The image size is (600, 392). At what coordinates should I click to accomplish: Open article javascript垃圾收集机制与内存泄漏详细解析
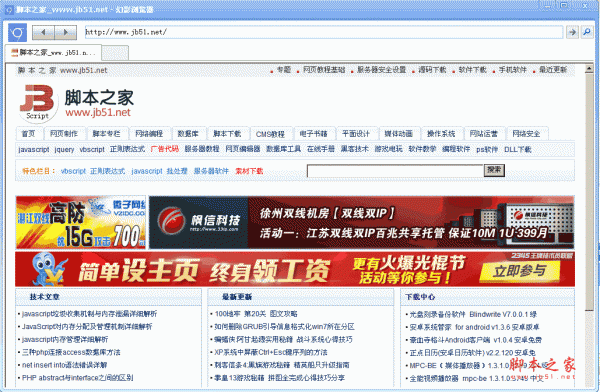pos(89,314)
